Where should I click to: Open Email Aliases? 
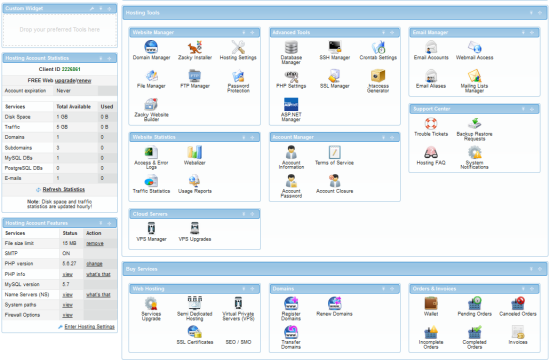pos(431,79)
